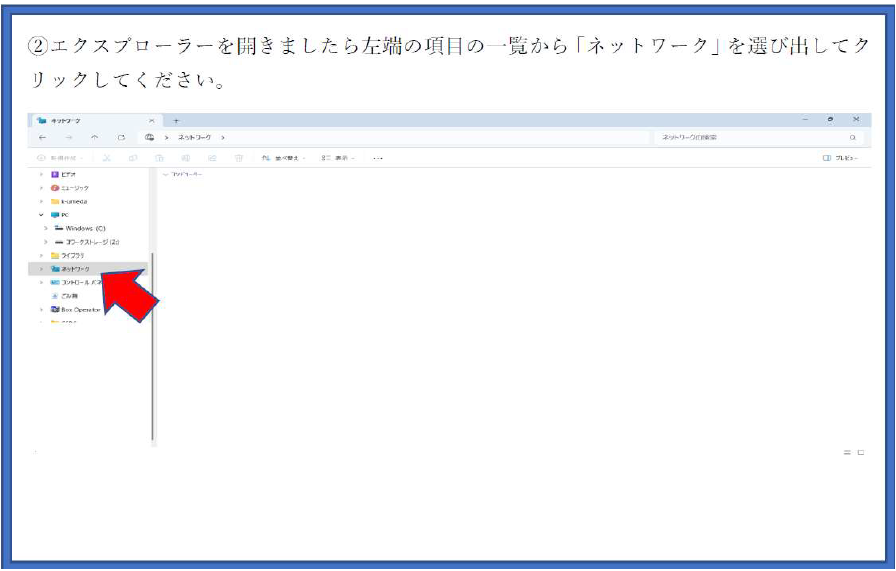Expand the コントロール パネル tree chevron
Image resolution: width=896 pixels, height=571 pixels.
pyautogui.click(x=41, y=282)
